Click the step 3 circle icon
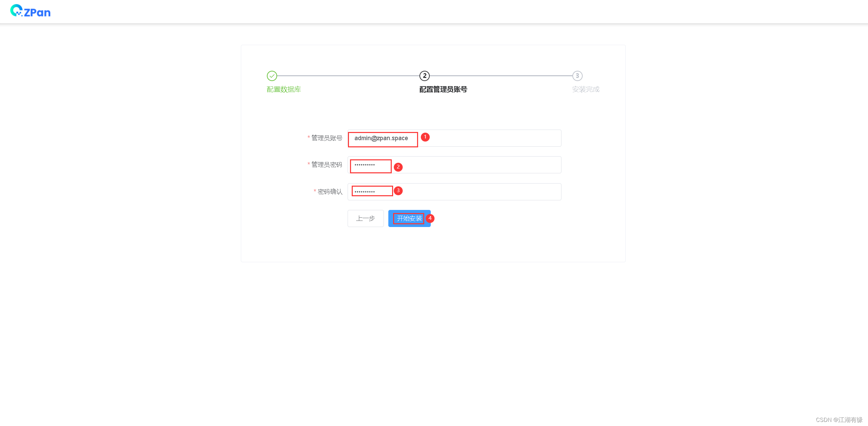Screen dimensions: 868x426 tap(578, 76)
